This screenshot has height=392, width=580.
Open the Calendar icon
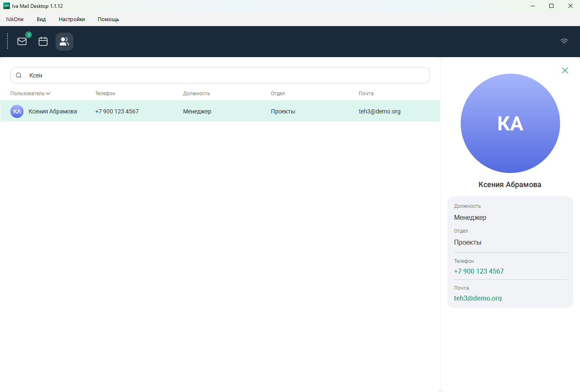(43, 41)
